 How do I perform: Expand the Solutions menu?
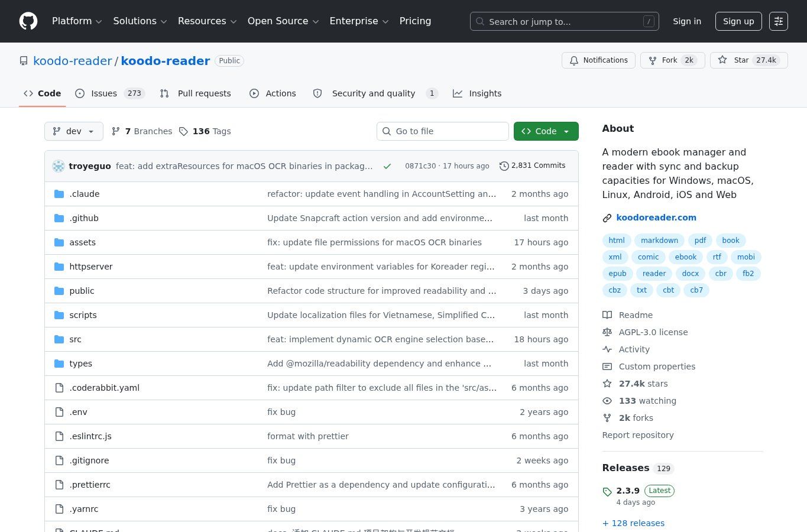point(140,21)
